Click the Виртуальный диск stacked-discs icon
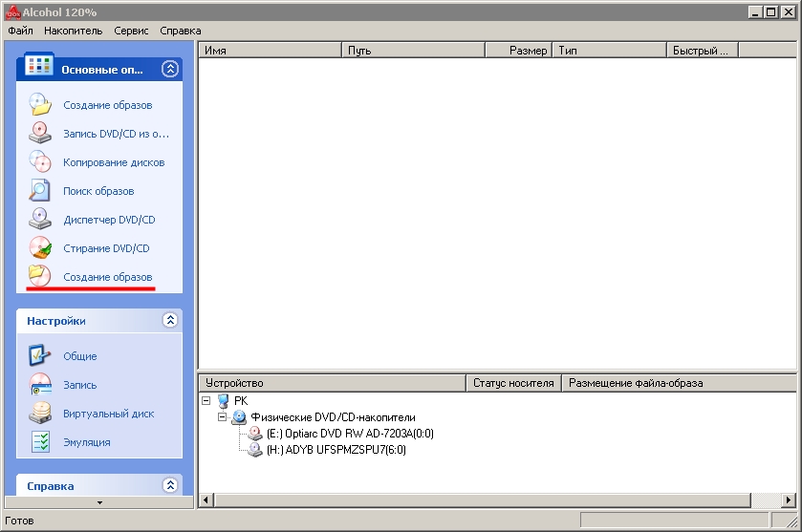 coord(40,414)
